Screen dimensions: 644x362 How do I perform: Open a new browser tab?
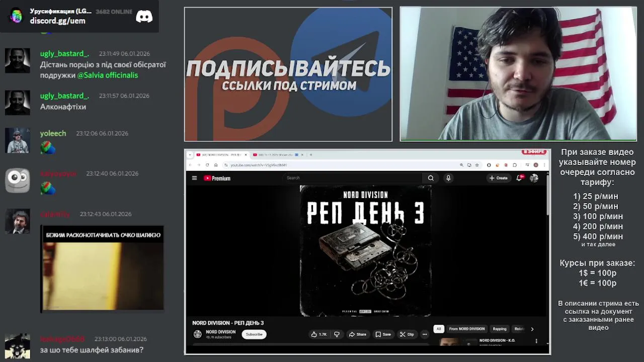311,155
